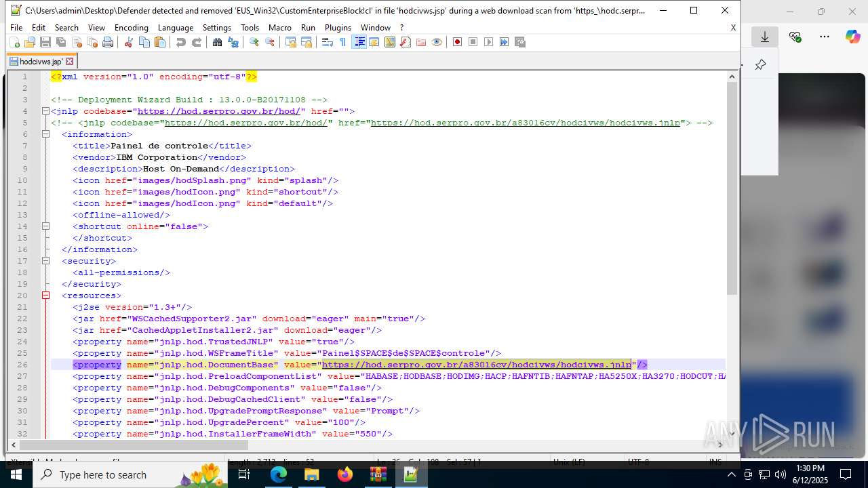
Task: Click the Close document toolbar icon
Action: [x=77, y=42]
